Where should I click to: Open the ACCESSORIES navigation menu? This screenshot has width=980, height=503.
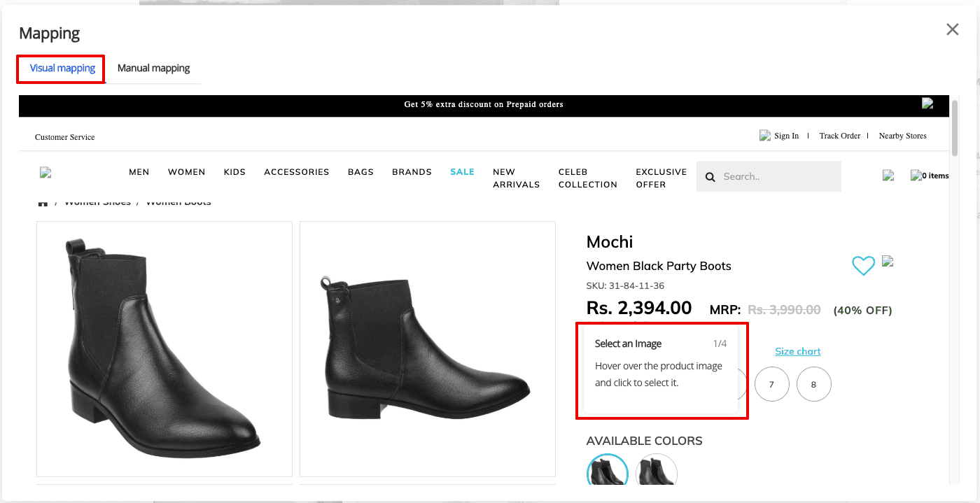[x=296, y=172]
